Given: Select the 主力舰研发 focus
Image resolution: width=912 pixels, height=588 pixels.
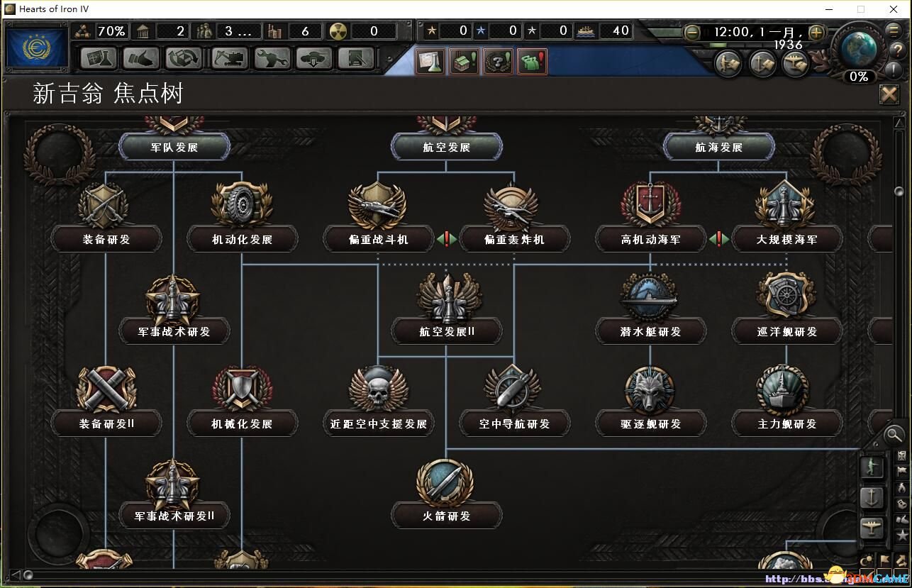Looking at the screenshot, I should click(x=786, y=401).
